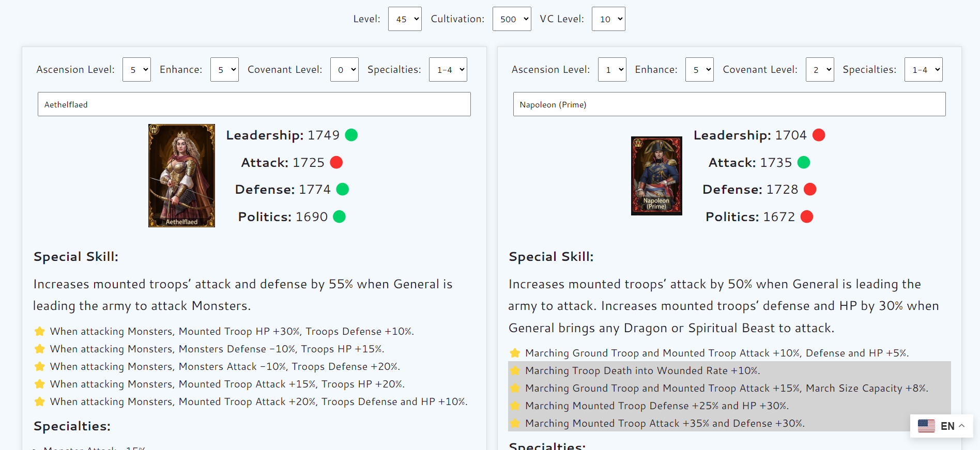Click the Aethelflaed general name field
Screen dimensions: 980x450
coord(254,104)
